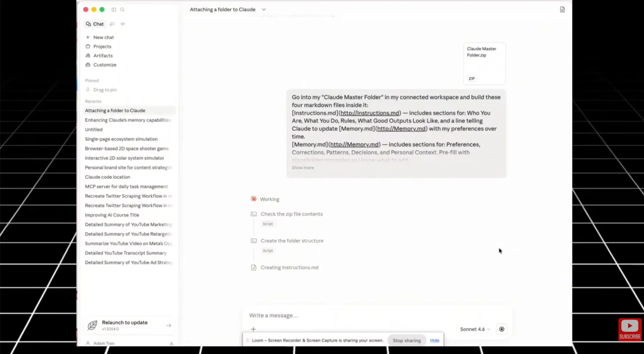Switch to the Cowork tasks tab icon
Screen dimensions: 644x354
(112, 24)
